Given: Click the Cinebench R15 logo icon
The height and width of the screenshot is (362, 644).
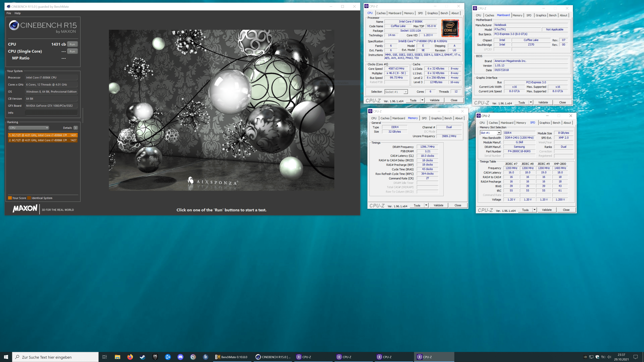Looking at the screenshot, I should coord(14,25).
